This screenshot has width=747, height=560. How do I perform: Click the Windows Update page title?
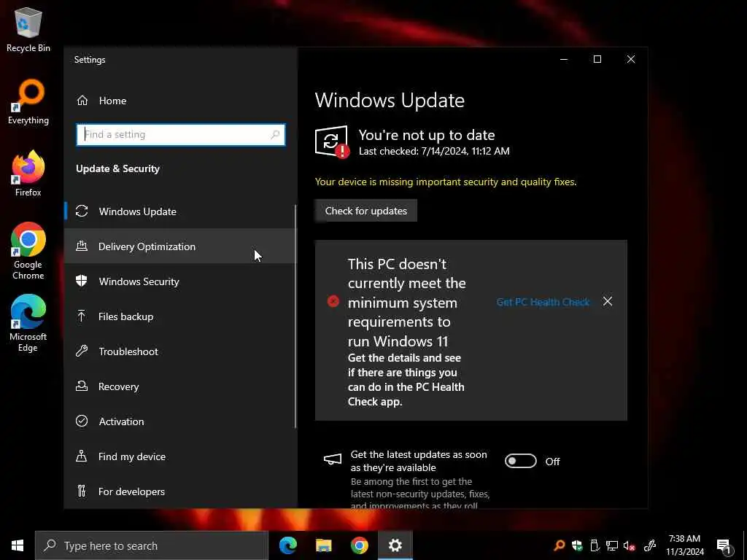[x=390, y=100]
